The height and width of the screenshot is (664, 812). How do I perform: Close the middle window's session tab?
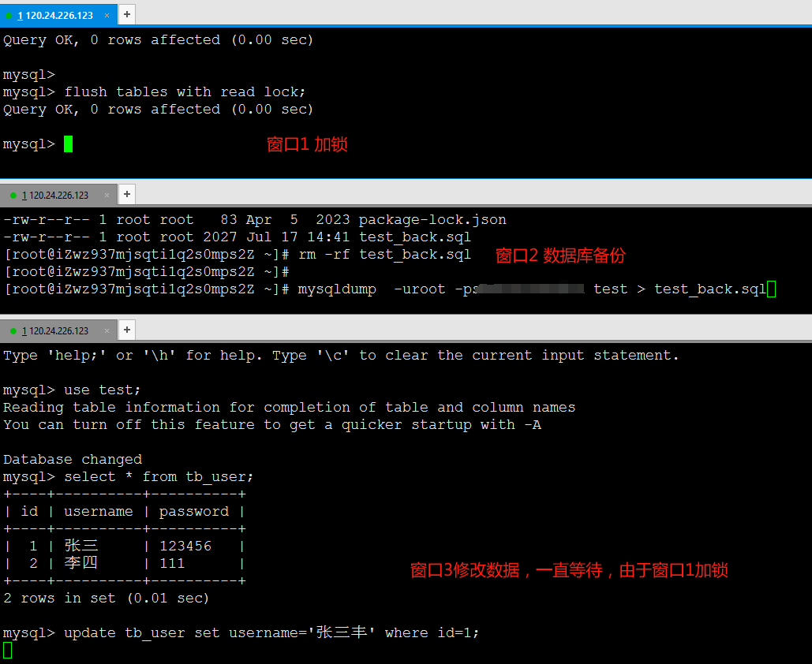point(107,196)
